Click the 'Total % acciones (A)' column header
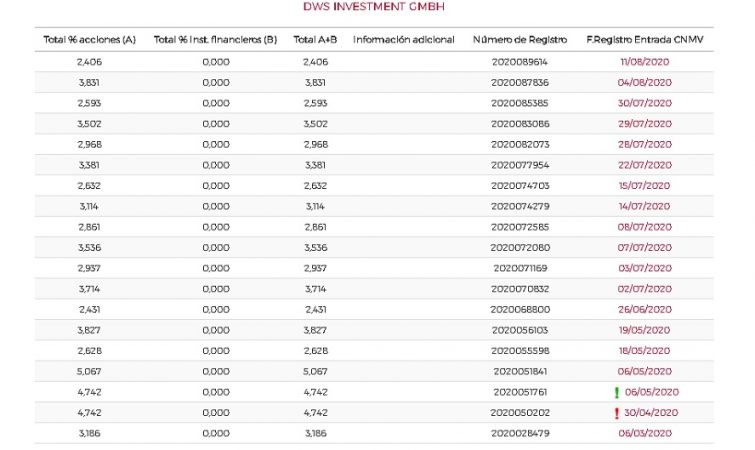Screen dimensions: 755x450 pos(89,40)
